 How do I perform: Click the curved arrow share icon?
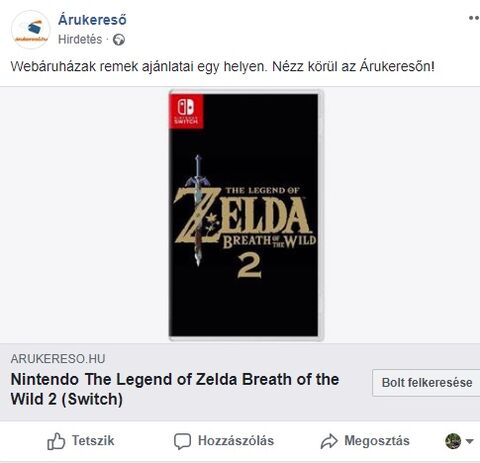(x=329, y=441)
